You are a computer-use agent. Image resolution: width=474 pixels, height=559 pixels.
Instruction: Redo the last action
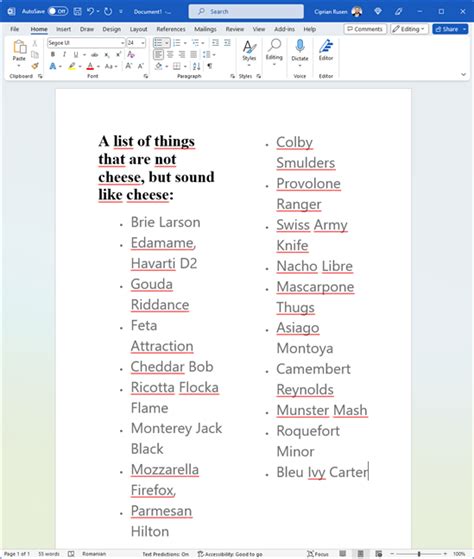click(x=108, y=11)
